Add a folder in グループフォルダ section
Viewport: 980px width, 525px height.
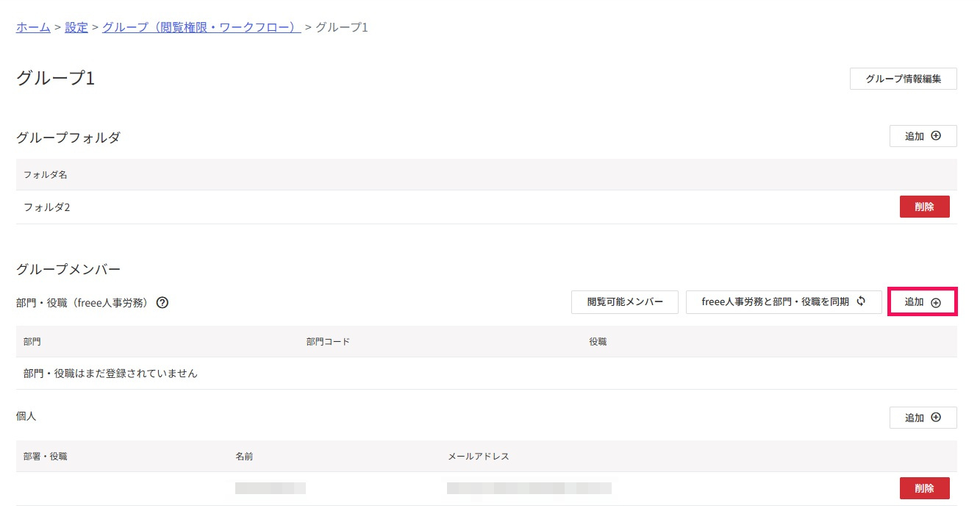[923, 136]
